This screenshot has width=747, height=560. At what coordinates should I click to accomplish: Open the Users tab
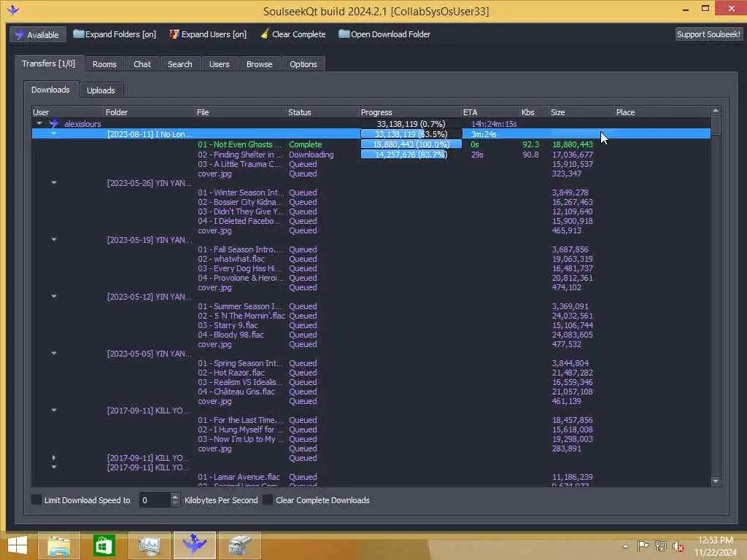point(219,64)
